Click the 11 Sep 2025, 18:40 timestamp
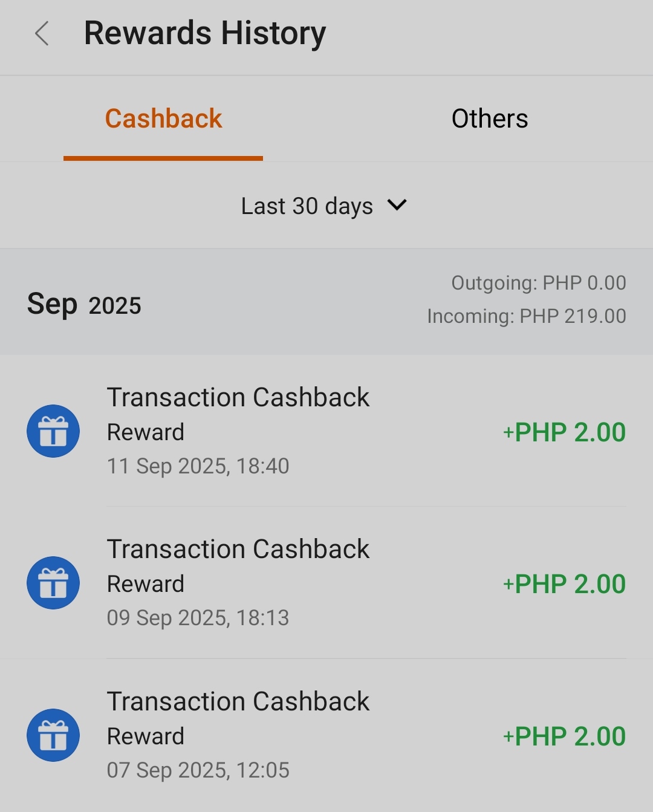The height and width of the screenshot is (812, 653). click(x=198, y=466)
